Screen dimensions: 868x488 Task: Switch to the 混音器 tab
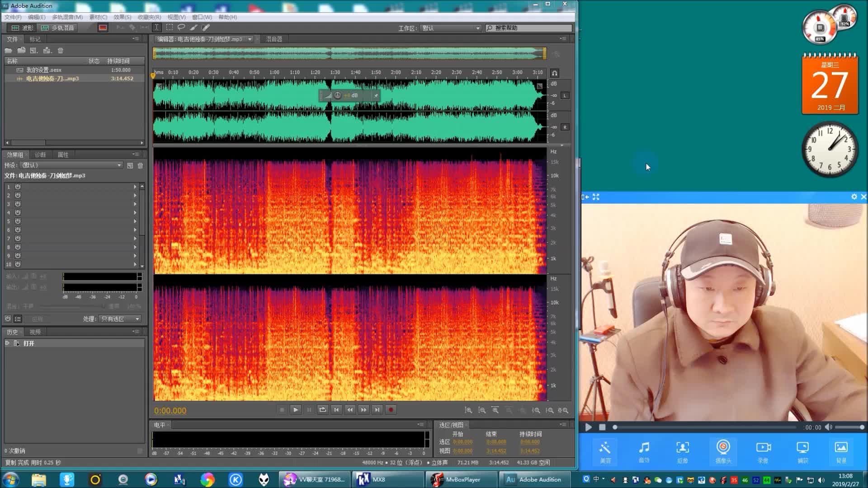coord(274,39)
